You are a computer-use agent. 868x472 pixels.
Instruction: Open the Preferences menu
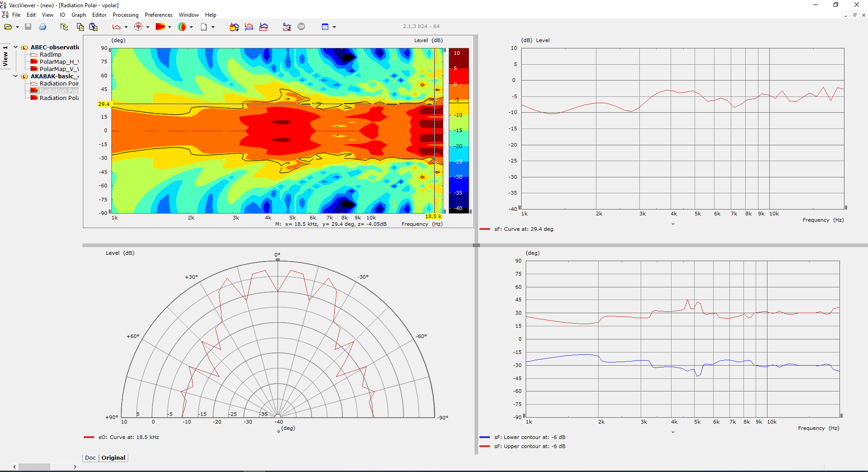tap(158, 15)
